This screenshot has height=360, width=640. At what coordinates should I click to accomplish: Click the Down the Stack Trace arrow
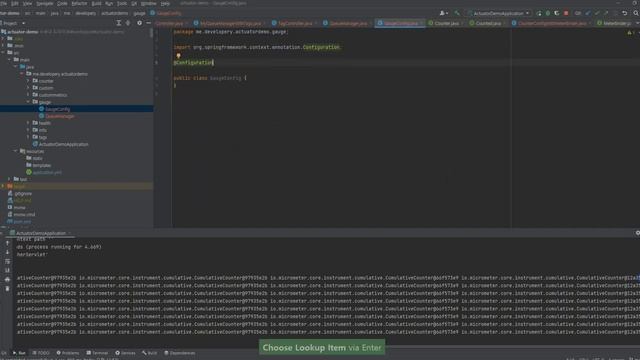pos(7,252)
